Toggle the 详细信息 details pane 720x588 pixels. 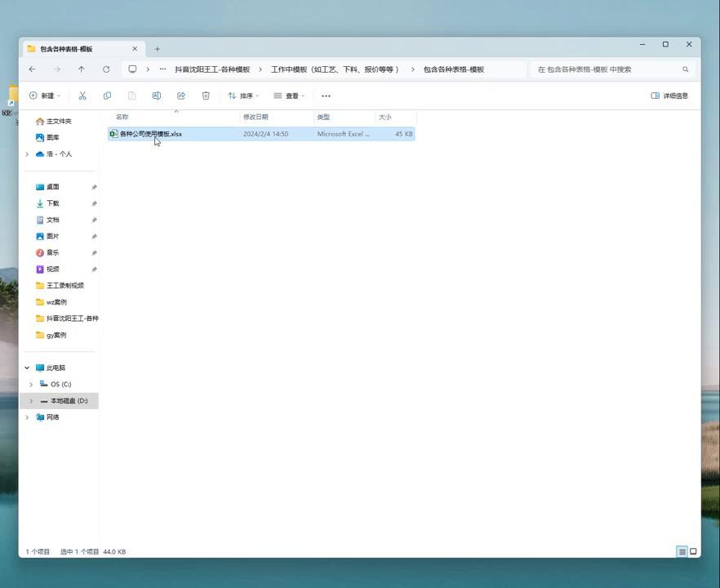click(x=669, y=96)
